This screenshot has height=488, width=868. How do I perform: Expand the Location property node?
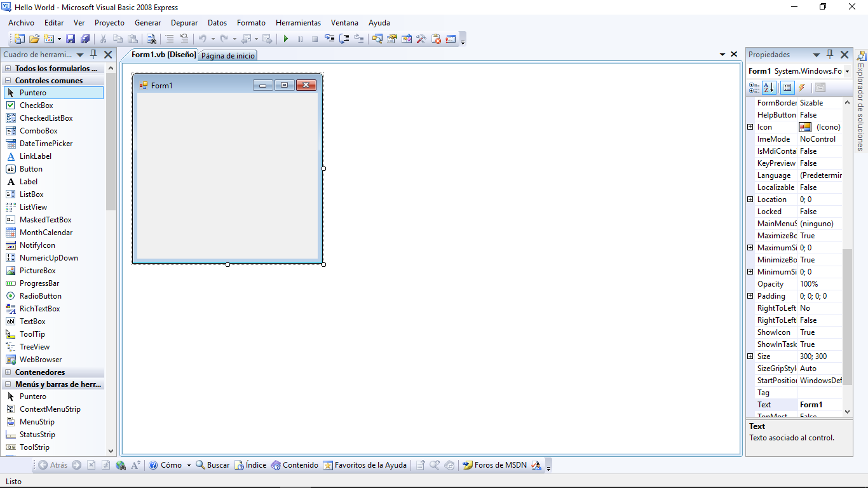click(x=750, y=200)
